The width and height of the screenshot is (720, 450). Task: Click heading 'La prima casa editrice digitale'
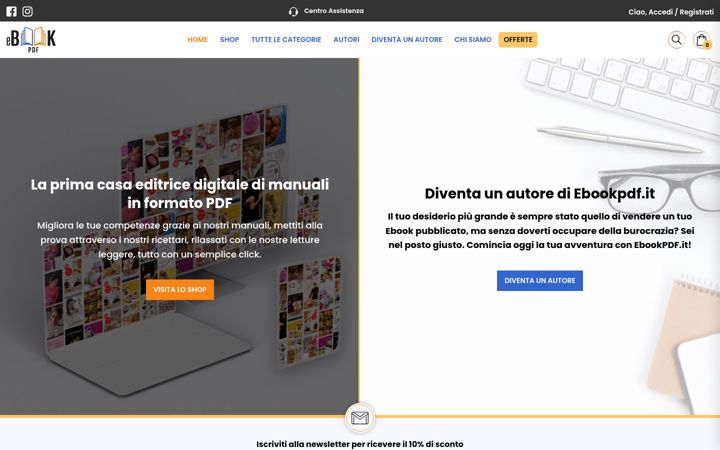180,193
